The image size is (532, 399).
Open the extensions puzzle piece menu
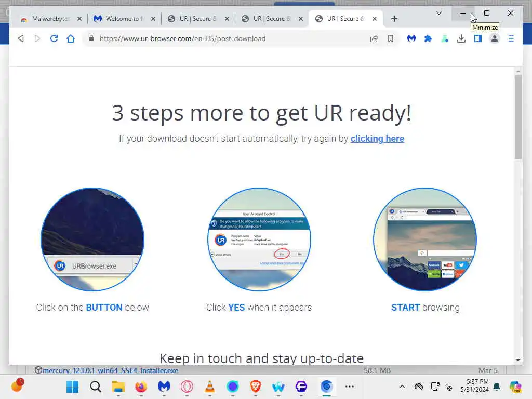coord(428,38)
